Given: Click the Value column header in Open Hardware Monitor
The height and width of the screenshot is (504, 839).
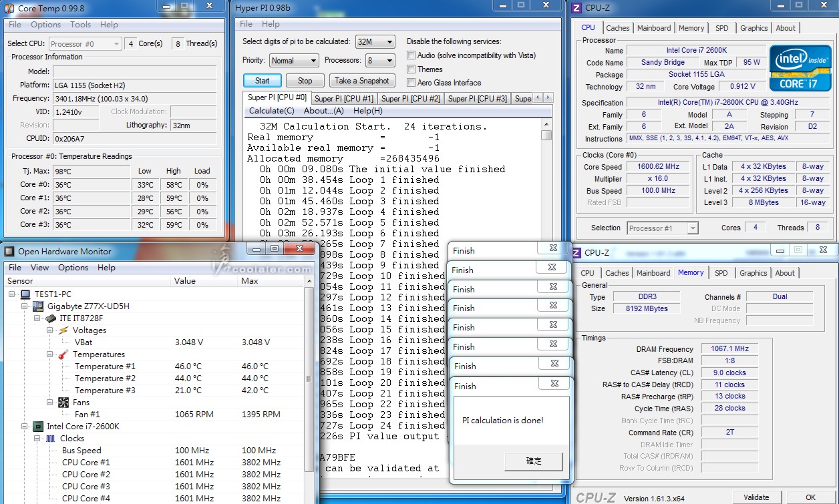Looking at the screenshot, I should 204,281.
